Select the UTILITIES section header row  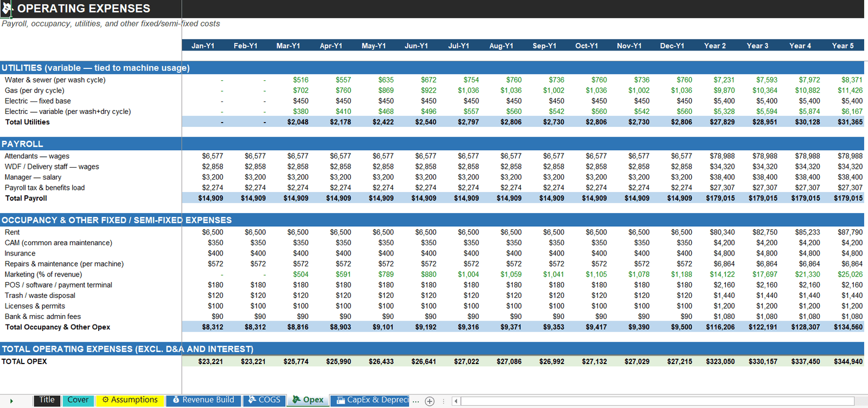coord(432,68)
